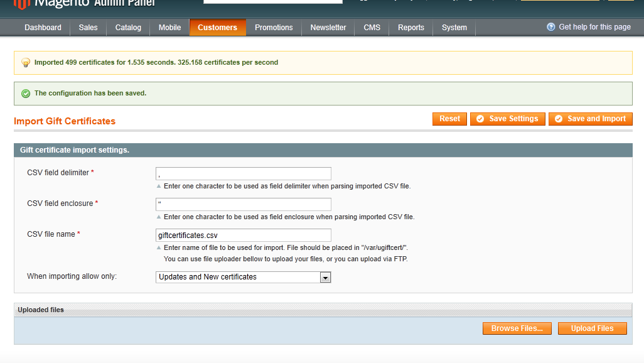The height and width of the screenshot is (363, 644).
Task: Click Upload Files button
Action: (x=593, y=328)
